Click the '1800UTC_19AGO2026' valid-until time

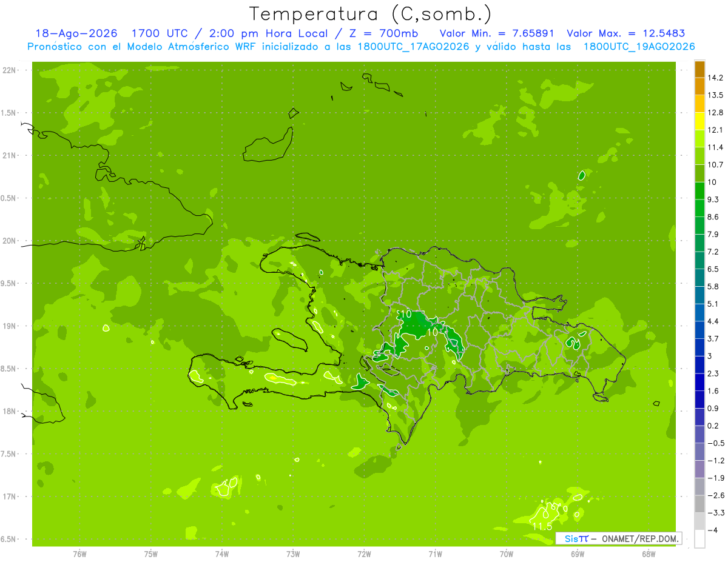click(639, 47)
